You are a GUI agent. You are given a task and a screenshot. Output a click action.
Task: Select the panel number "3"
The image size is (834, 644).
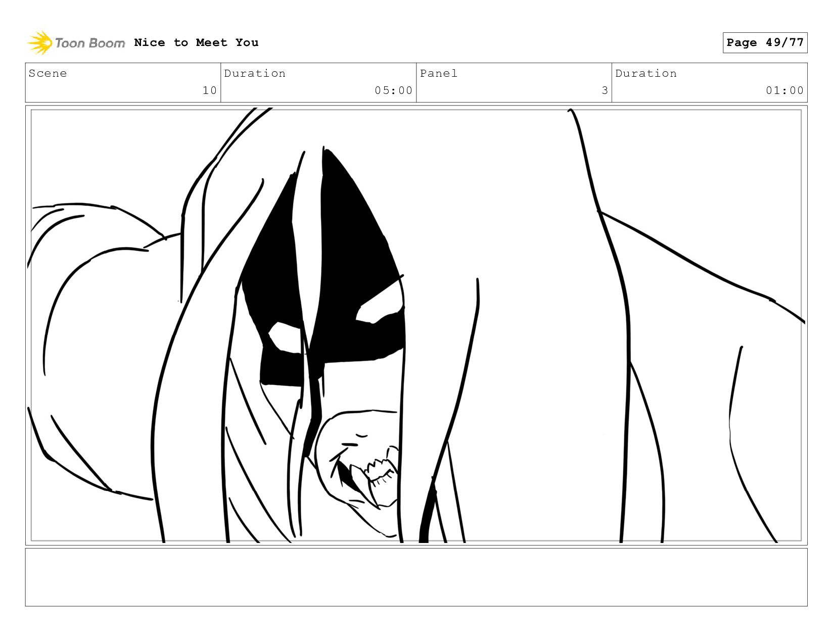(x=605, y=90)
